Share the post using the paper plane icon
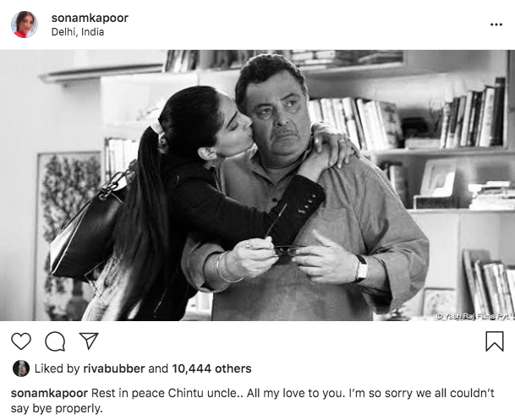 tap(89, 341)
